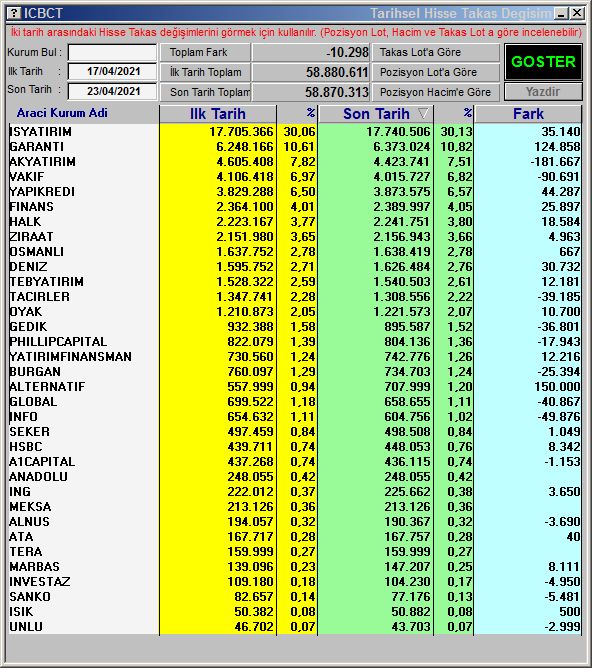
Task: Click ATA Fark value 40
Action: (573, 536)
